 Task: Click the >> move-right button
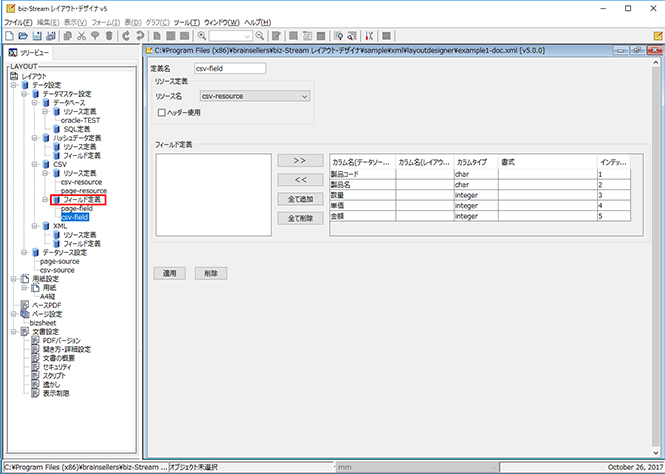300,161
